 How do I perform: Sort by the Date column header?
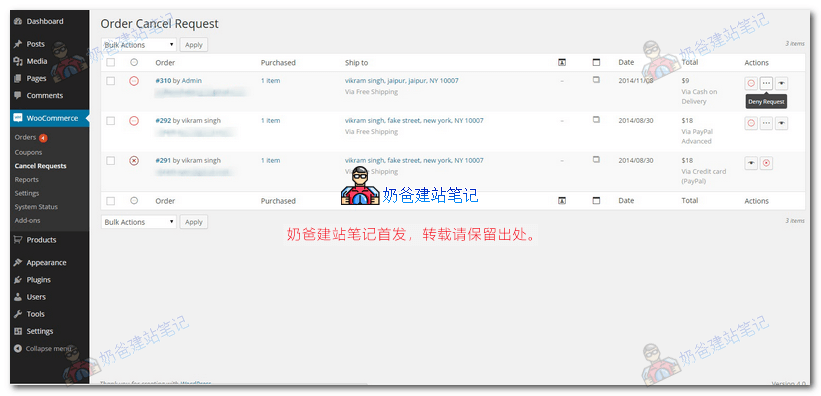coord(626,62)
